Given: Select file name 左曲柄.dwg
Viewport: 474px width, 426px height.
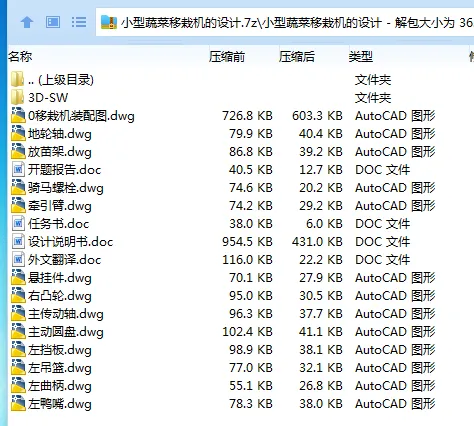Looking at the screenshot, I should [x=60, y=386].
